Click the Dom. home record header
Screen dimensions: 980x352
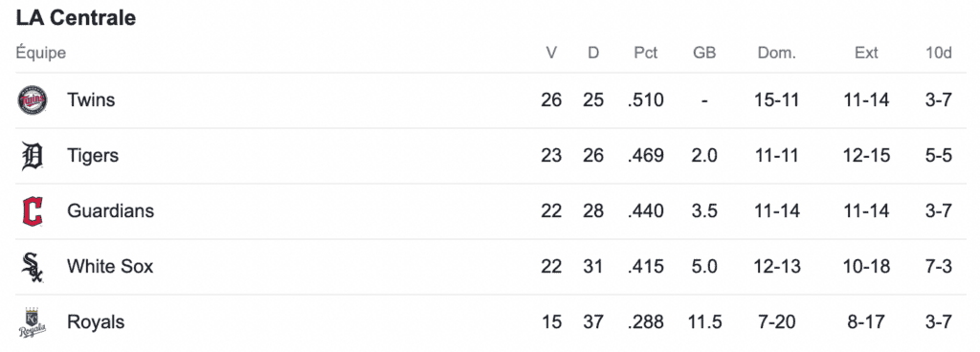[x=777, y=53]
